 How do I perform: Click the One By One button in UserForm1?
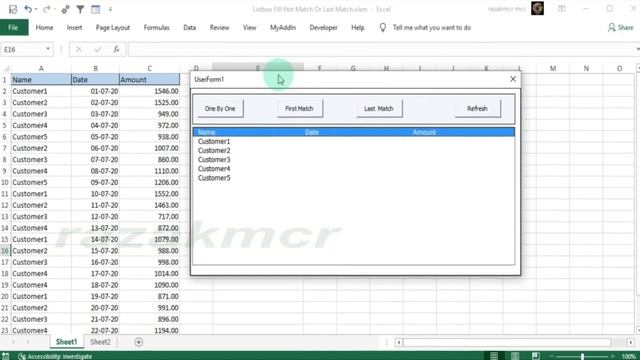pyautogui.click(x=220, y=109)
